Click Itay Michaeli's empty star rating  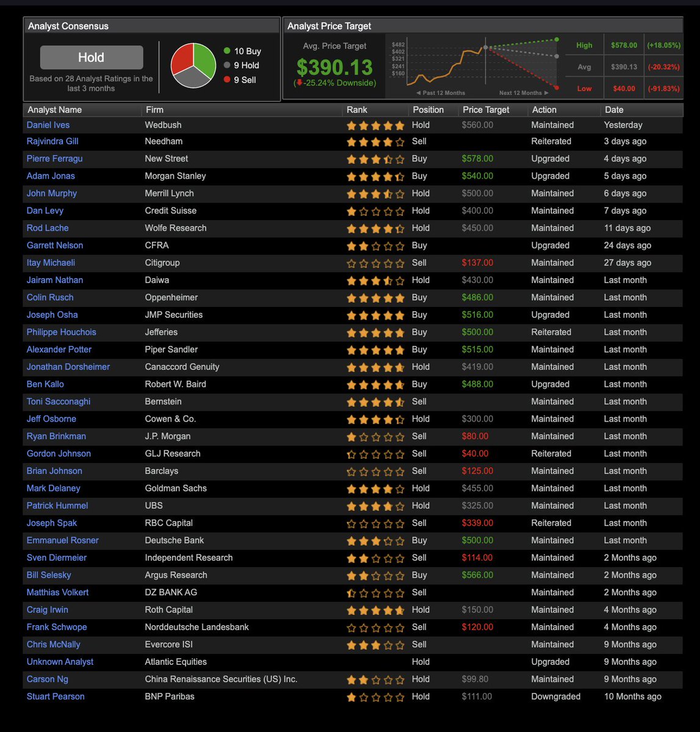[375, 264]
